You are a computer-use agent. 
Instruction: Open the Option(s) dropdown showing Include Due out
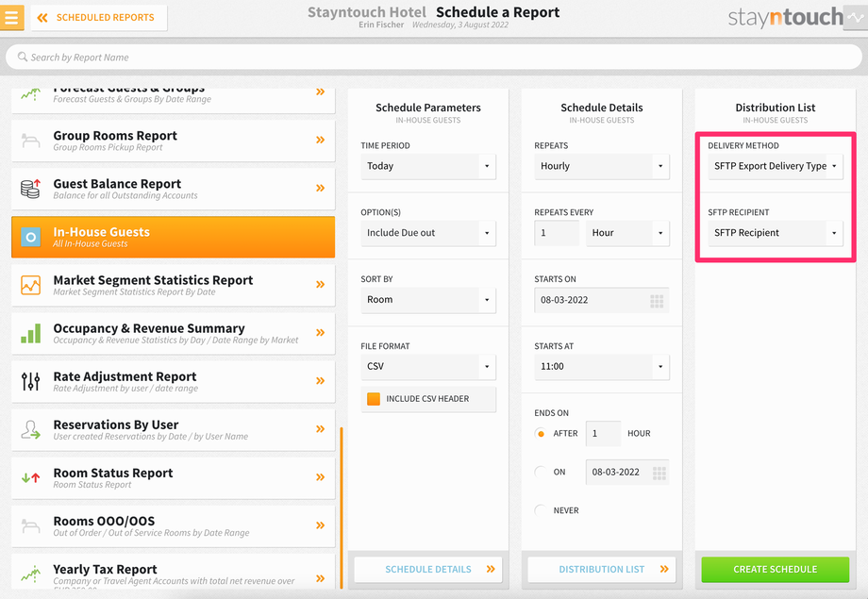point(428,233)
